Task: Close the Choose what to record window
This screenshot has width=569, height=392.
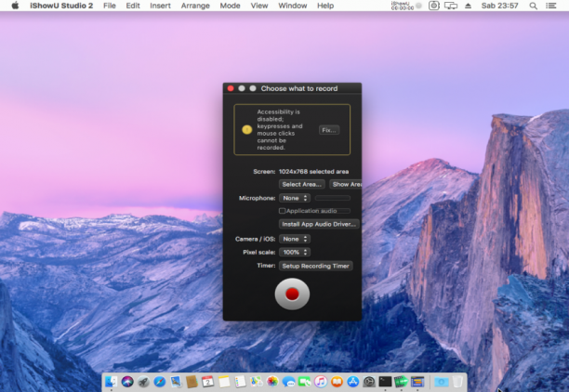Action: point(231,88)
